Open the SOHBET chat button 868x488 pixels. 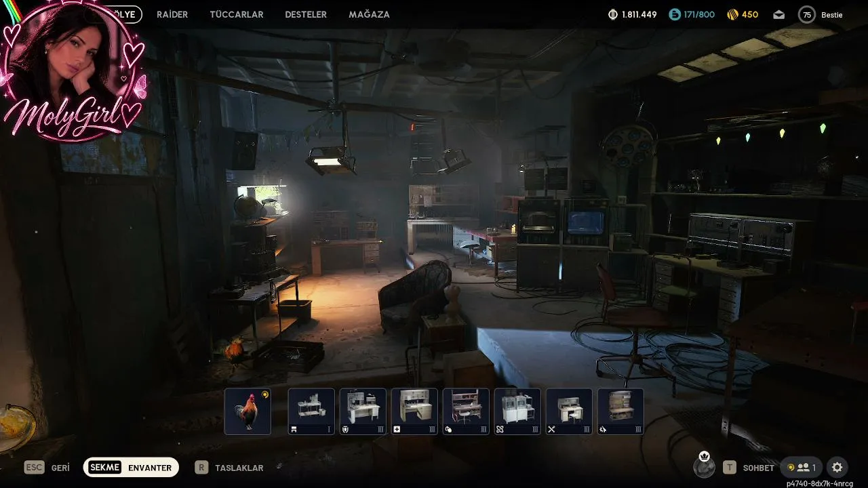click(x=759, y=468)
